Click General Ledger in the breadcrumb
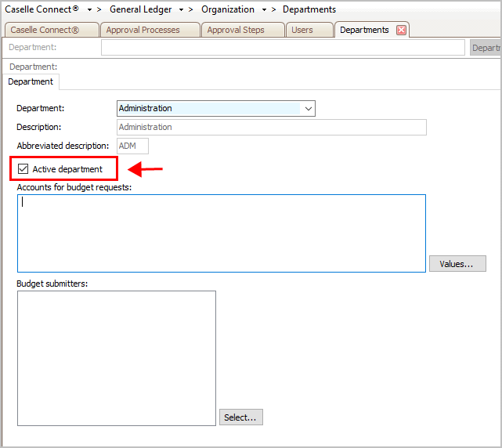Screen dimensions: 502x448 140,9
